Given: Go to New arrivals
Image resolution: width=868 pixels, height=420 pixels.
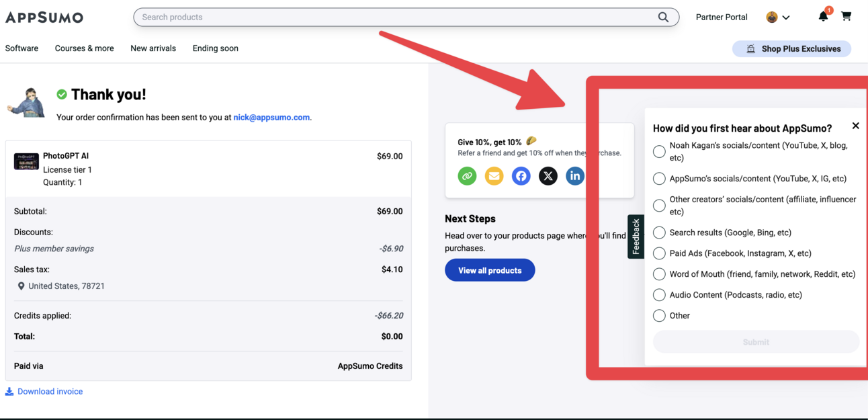Looking at the screenshot, I should [153, 48].
